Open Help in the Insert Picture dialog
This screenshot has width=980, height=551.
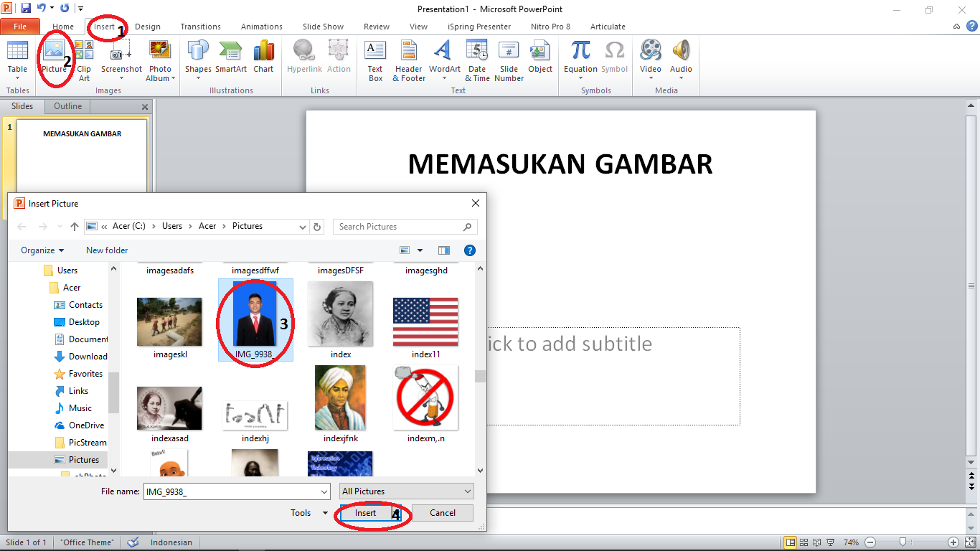pyautogui.click(x=471, y=250)
